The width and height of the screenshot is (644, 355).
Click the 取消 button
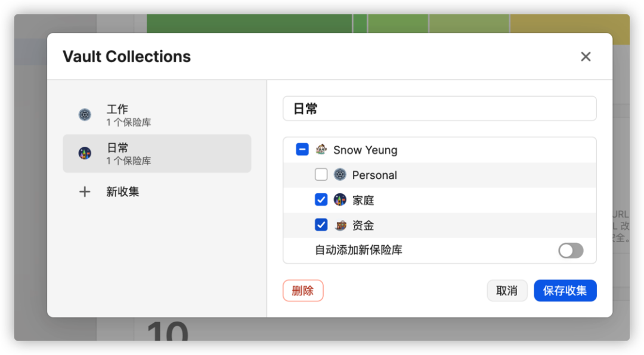point(507,291)
